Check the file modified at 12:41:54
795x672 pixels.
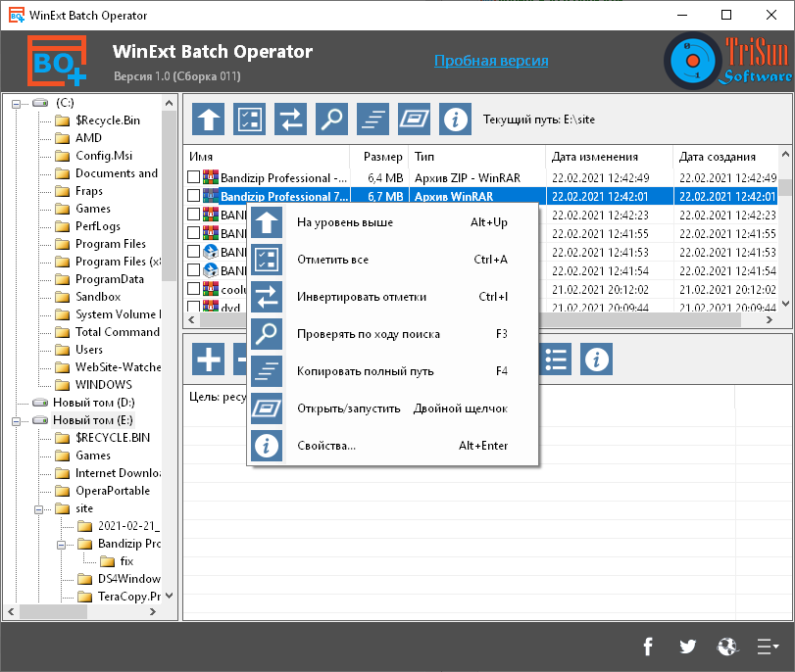193,270
